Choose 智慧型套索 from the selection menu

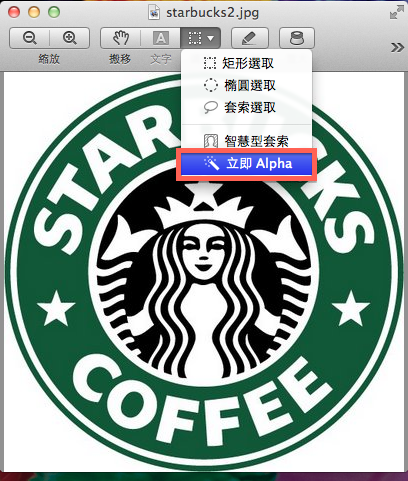(246, 141)
